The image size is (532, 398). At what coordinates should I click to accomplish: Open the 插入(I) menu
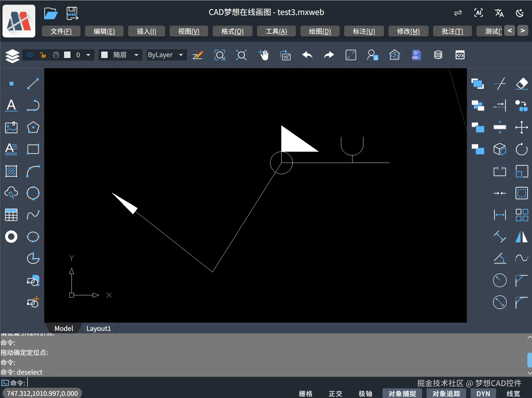click(x=146, y=31)
